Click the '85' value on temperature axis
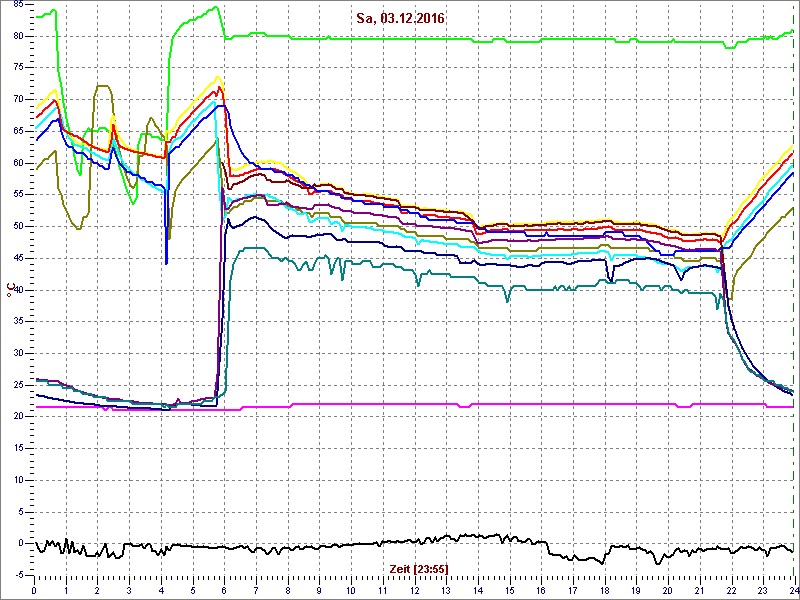 pos(17,5)
